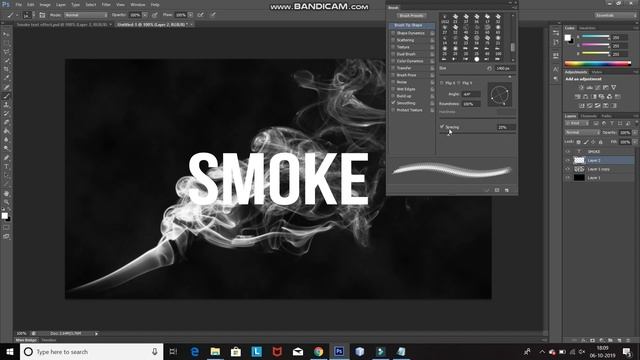Click create new brush icon in Brush panel

click(507, 190)
